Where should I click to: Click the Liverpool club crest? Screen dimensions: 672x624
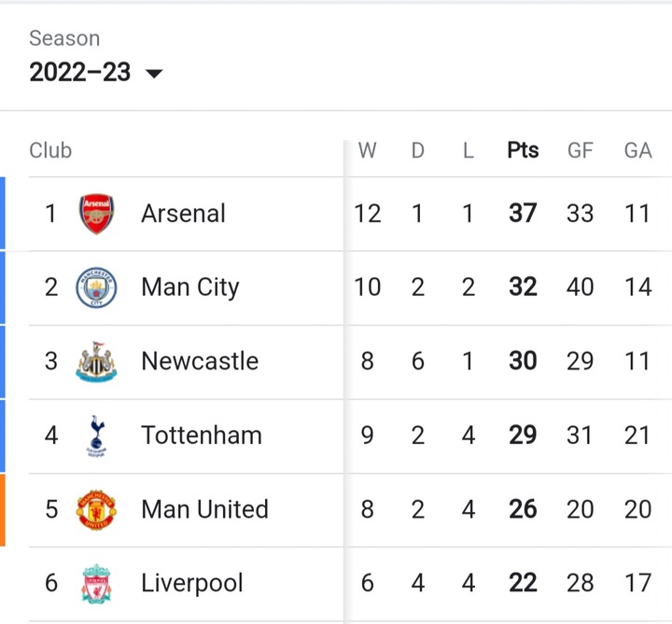(x=96, y=583)
